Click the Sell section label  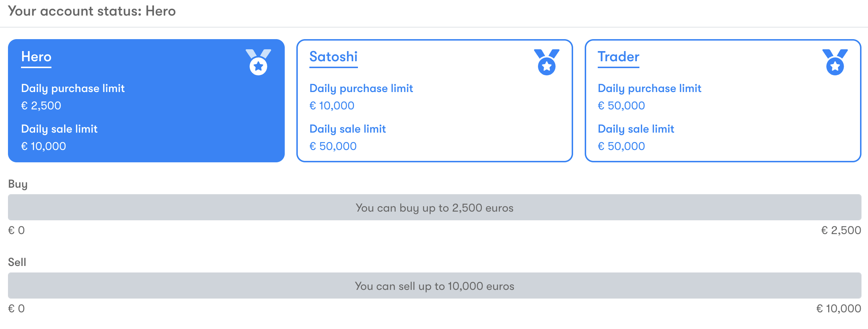click(x=17, y=262)
